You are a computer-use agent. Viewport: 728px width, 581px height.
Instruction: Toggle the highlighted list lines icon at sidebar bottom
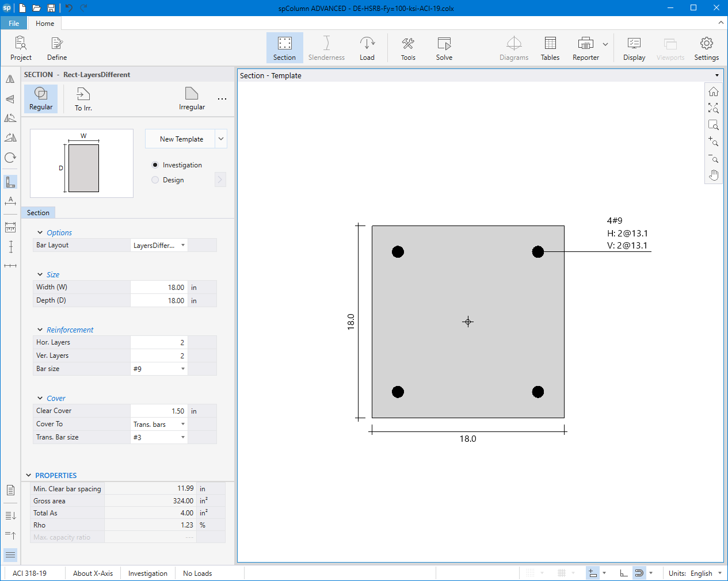pos(10,555)
